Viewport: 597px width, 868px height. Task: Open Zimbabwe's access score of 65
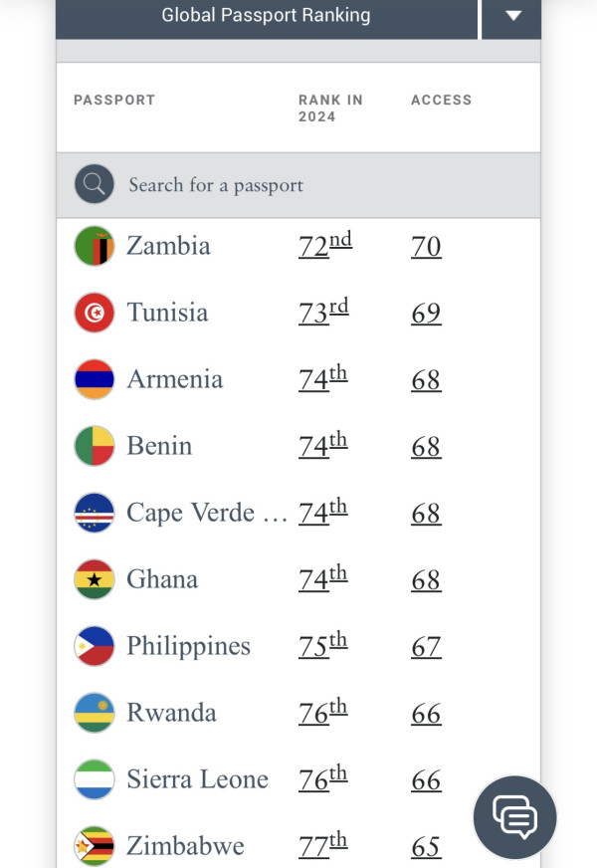tap(426, 847)
